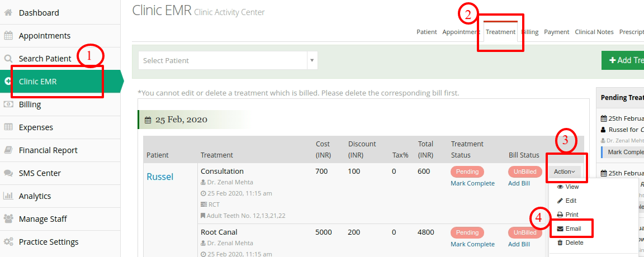Click Mark Complete for Consultation
The image size is (644, 257).
point(472,183)
